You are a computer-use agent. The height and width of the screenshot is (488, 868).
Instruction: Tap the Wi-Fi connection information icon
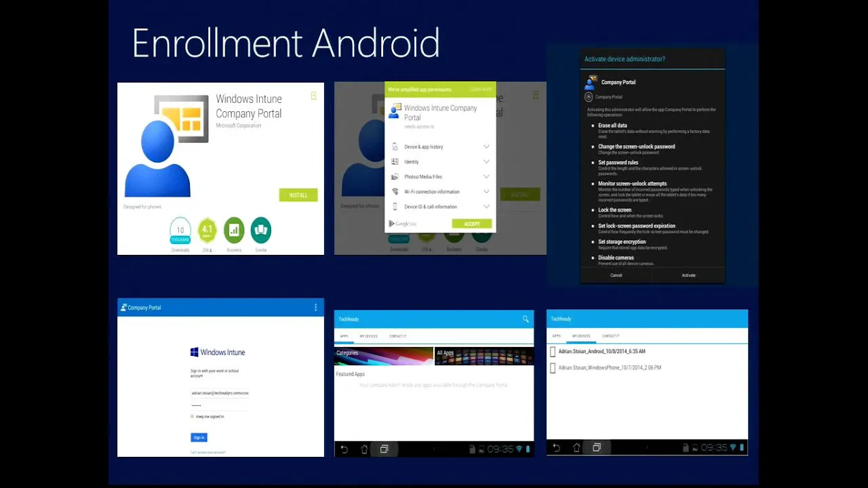point(395,192)
